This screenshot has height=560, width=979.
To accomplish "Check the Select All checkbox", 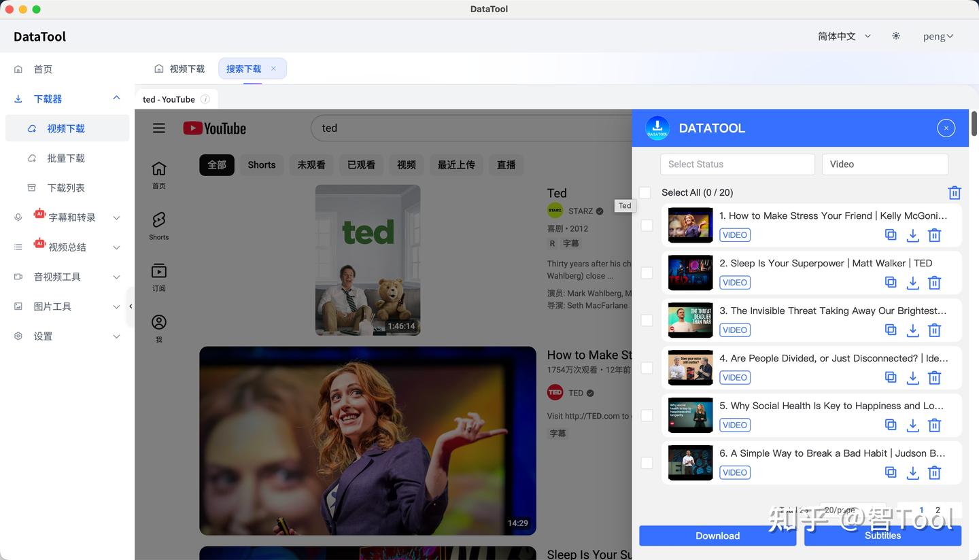I will (645, 193).
